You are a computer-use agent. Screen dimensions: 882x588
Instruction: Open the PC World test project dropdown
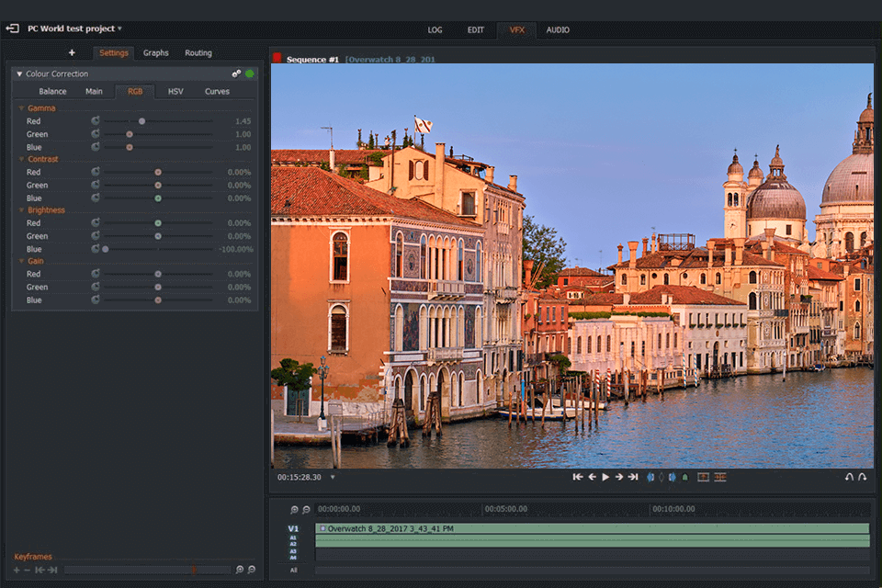119,28
